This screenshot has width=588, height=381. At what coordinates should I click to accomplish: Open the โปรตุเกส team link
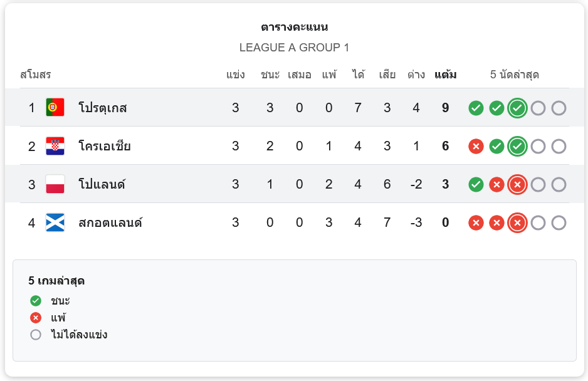[103, 108]
